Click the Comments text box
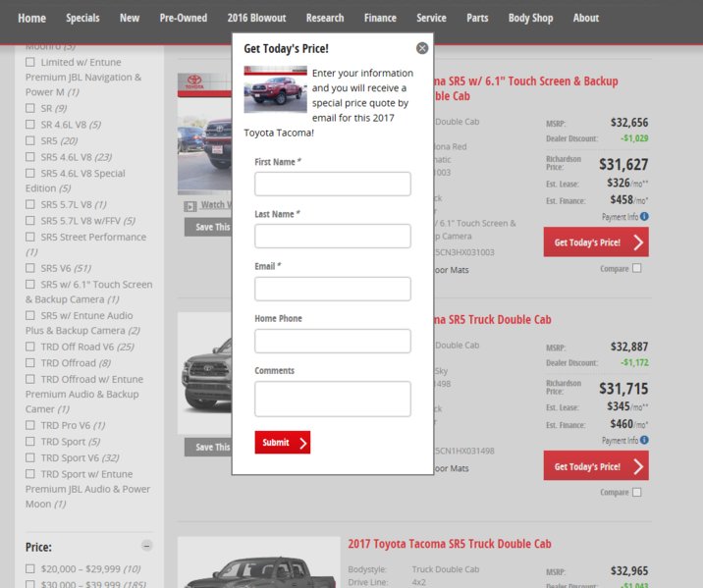703x588 pixels. 332,399
